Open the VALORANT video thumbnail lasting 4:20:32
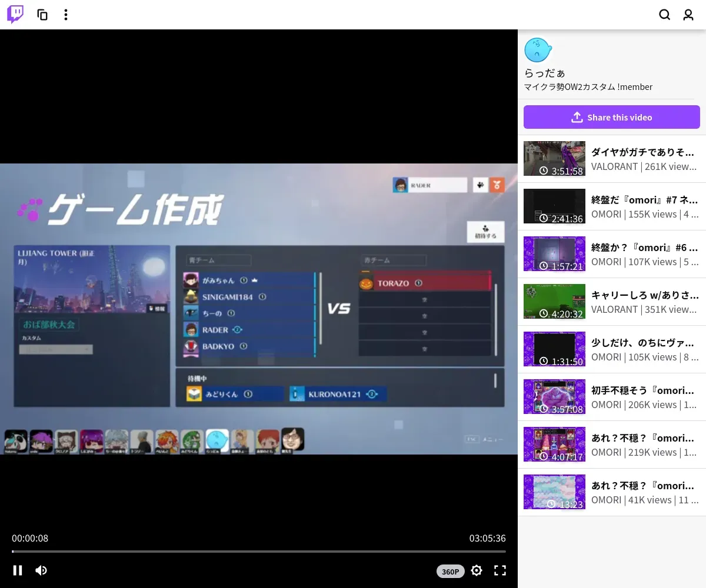The image size is (706, 588). pyautogui.click(x=554, y=302)
